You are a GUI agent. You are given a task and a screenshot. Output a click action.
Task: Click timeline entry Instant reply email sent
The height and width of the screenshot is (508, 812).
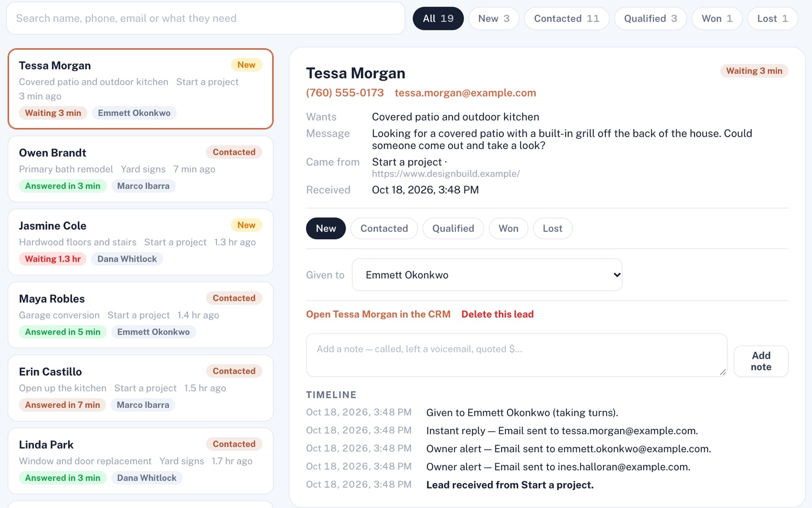[x=562, y=431]
